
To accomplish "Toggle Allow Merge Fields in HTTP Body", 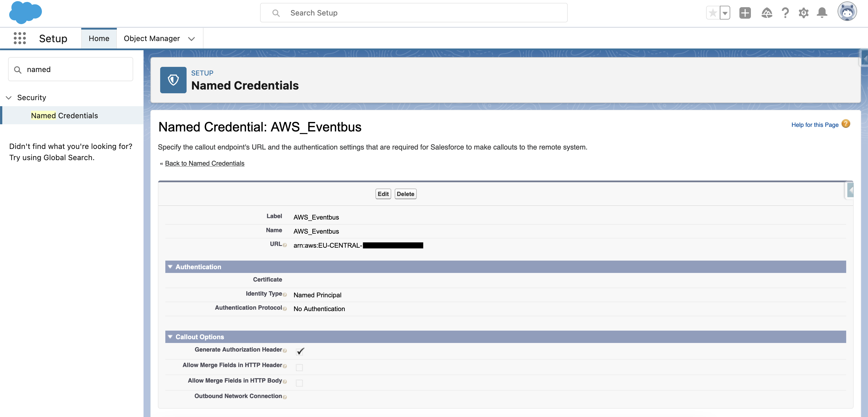I will point(299,383).
